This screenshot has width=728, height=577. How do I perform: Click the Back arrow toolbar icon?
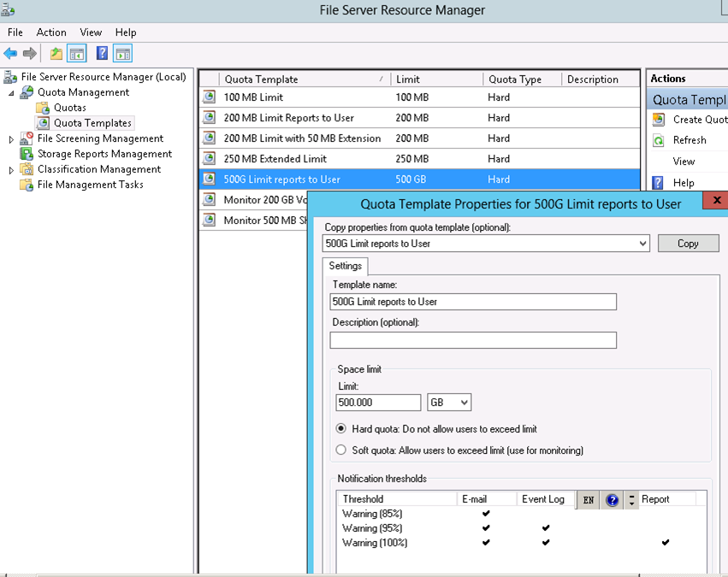(10, 53)
